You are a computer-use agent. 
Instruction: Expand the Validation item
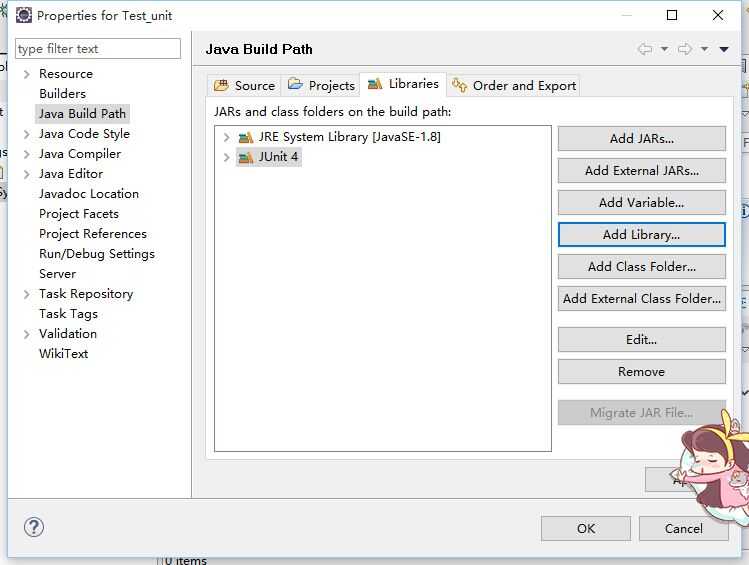[x=27, y=334]
